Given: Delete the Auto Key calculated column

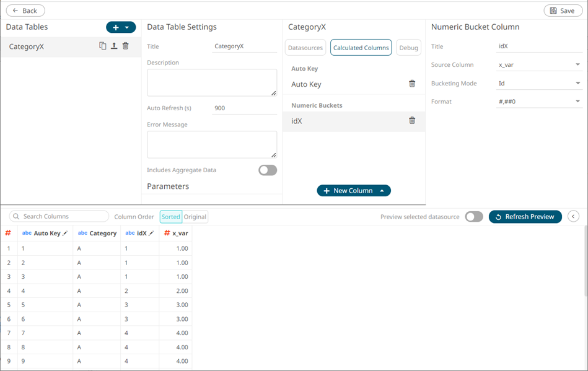Looking at the screenshot, I should tap(412, 84).
